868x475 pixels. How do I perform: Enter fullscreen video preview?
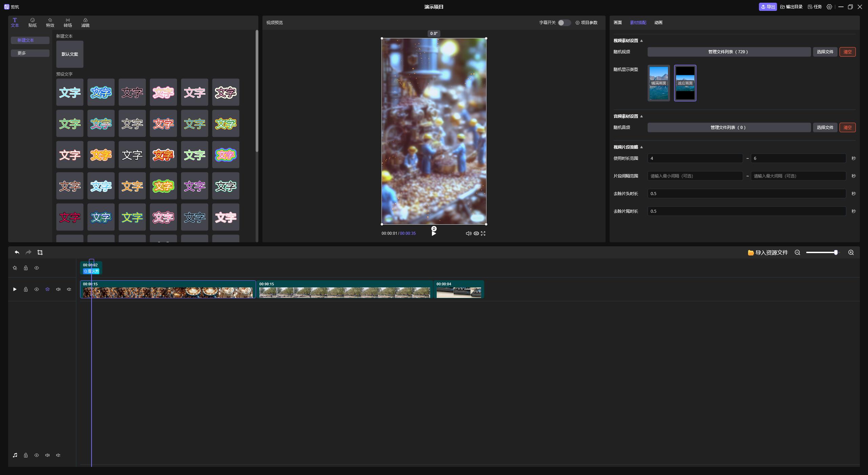(x=483, y=233)
